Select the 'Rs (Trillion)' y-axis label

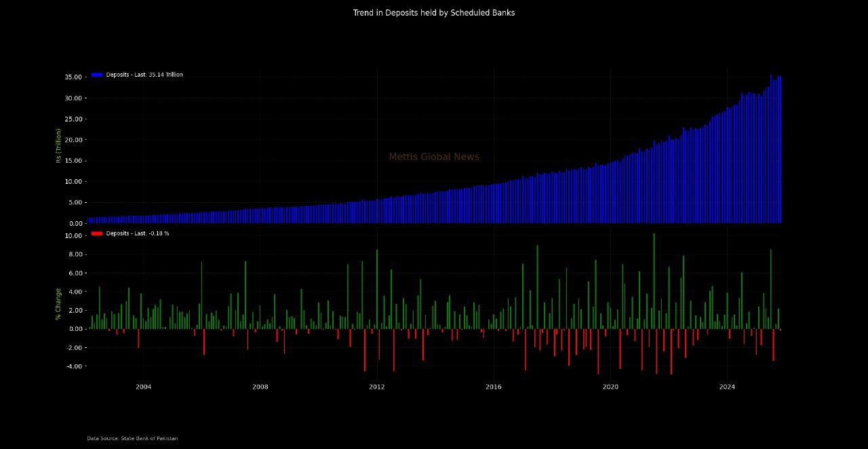(x=59, y=145)
